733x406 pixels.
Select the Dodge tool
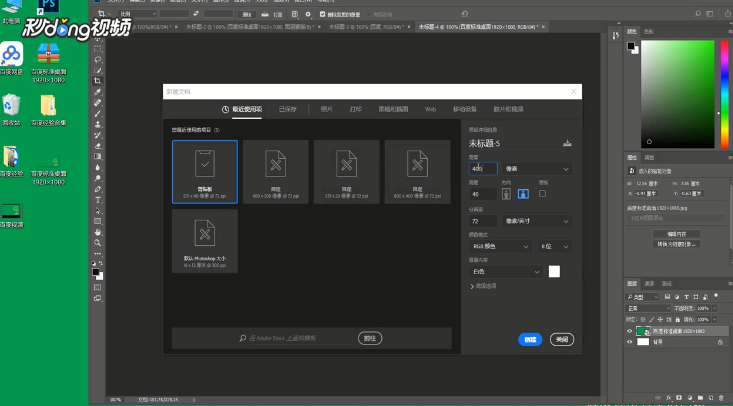(98, 178)
